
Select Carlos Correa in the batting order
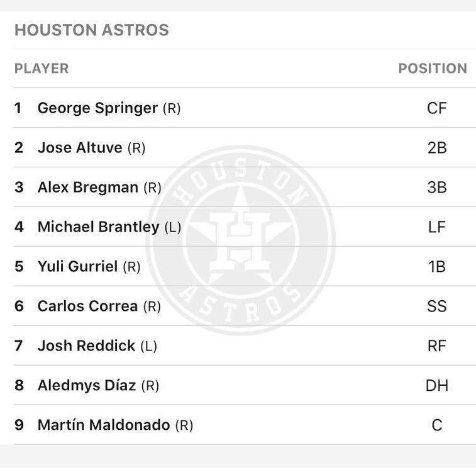coord(87,306)
